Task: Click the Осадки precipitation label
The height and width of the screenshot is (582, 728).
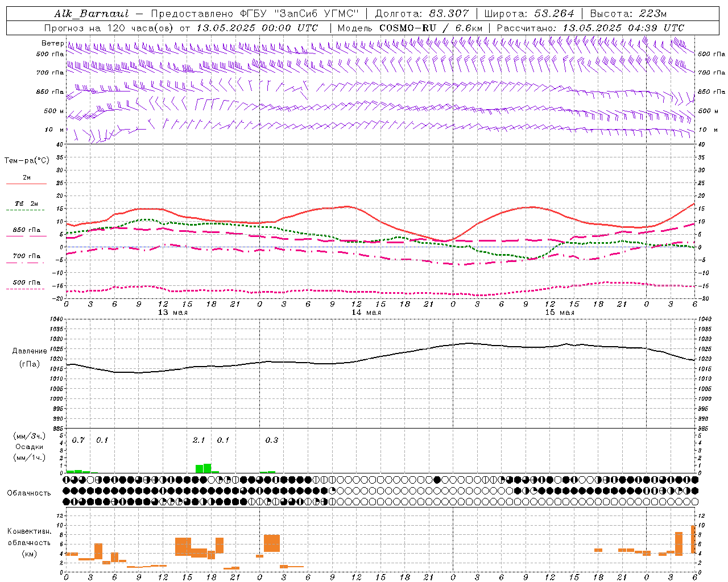Action: (30, 447)
